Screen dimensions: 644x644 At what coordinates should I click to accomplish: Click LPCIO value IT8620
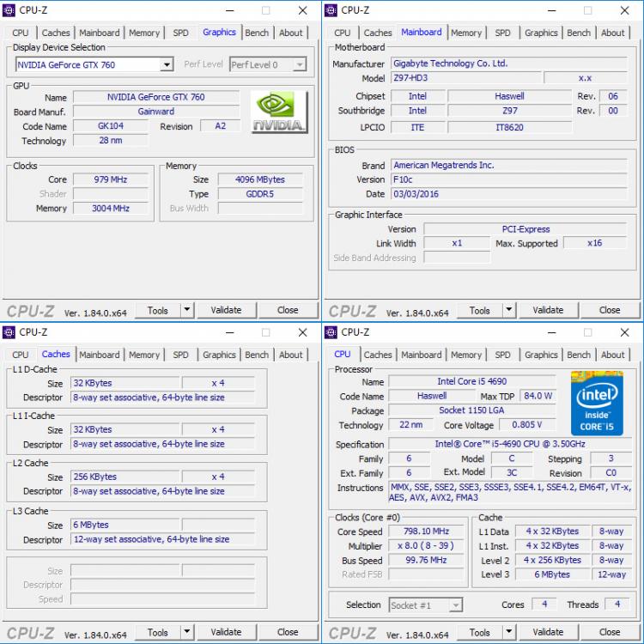point(510,127)
